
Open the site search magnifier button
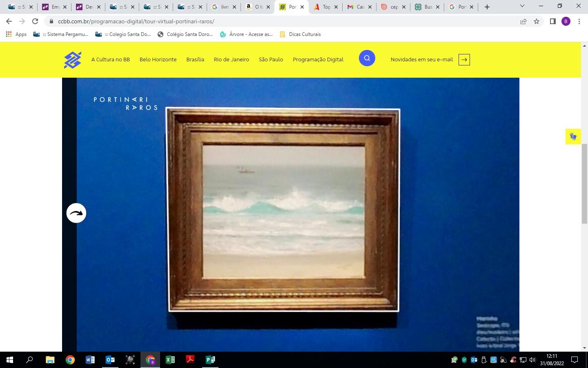(367, 58)
